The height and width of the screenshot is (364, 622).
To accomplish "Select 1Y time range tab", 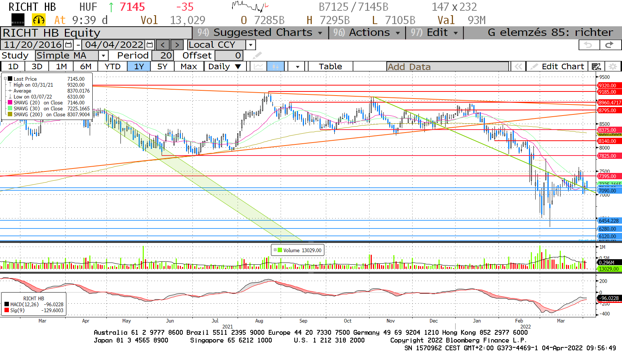I will 139,67.
